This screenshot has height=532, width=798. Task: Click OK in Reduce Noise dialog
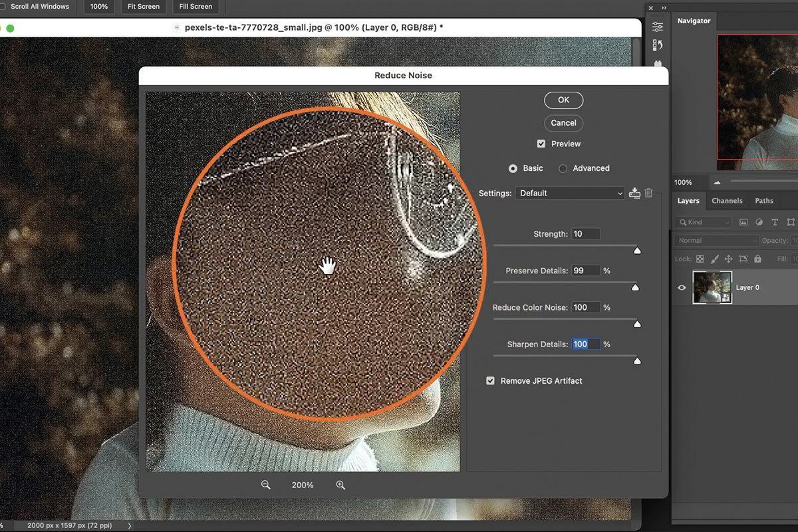563,100
